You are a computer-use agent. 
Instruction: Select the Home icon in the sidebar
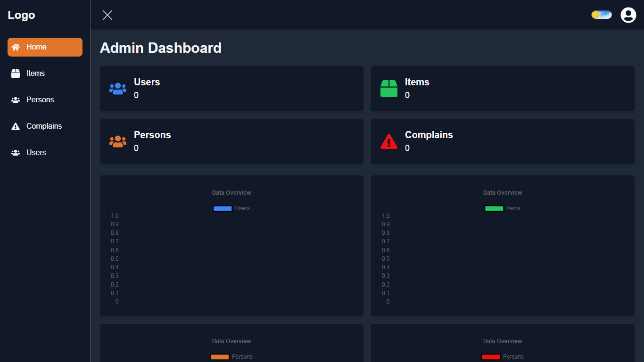[16, 47]
